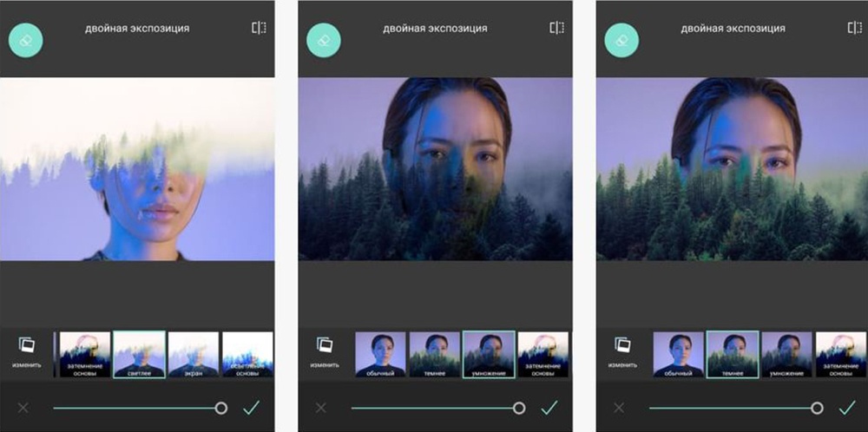This screenshot has height=432, width=868.
Task: Discard edits with the X in left screen
Action: coord(23,407)
